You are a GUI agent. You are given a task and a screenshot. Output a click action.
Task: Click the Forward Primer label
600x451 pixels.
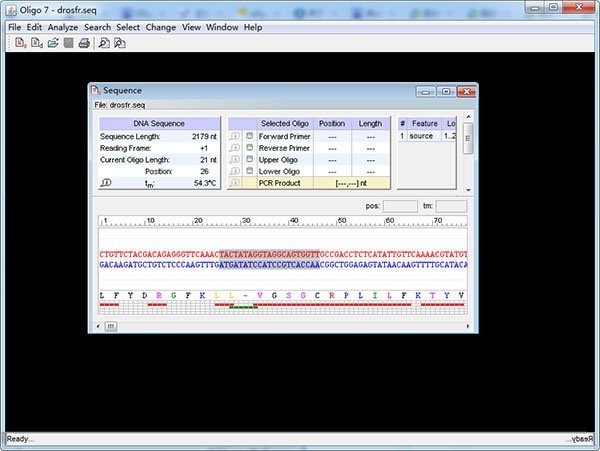(x=284, y=136)
